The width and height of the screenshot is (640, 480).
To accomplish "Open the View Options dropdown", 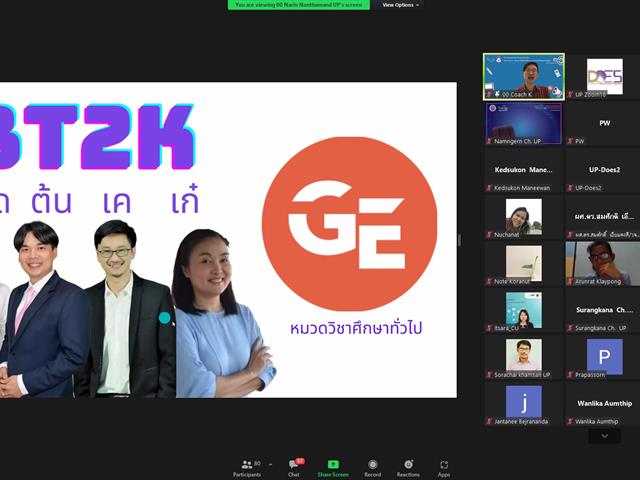I will click(x=400, y=5).
